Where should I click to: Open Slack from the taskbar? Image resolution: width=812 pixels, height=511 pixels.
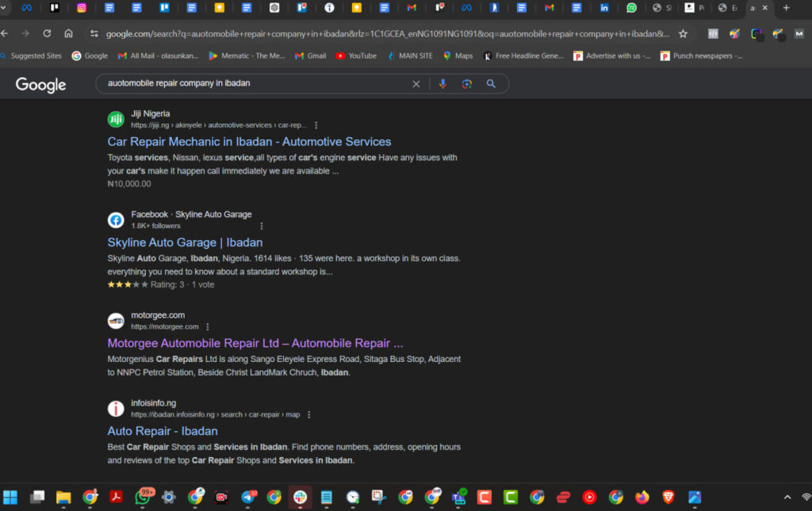point(301,498)
